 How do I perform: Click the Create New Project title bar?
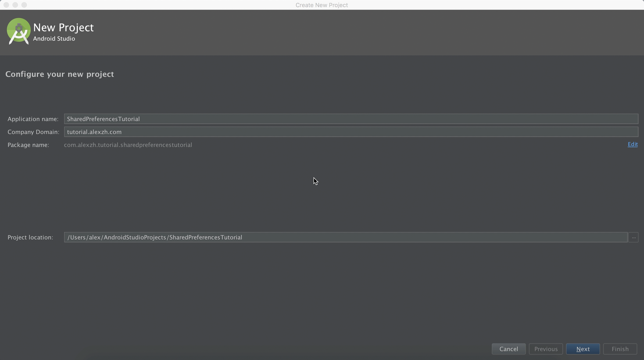(x=322, y=5)
